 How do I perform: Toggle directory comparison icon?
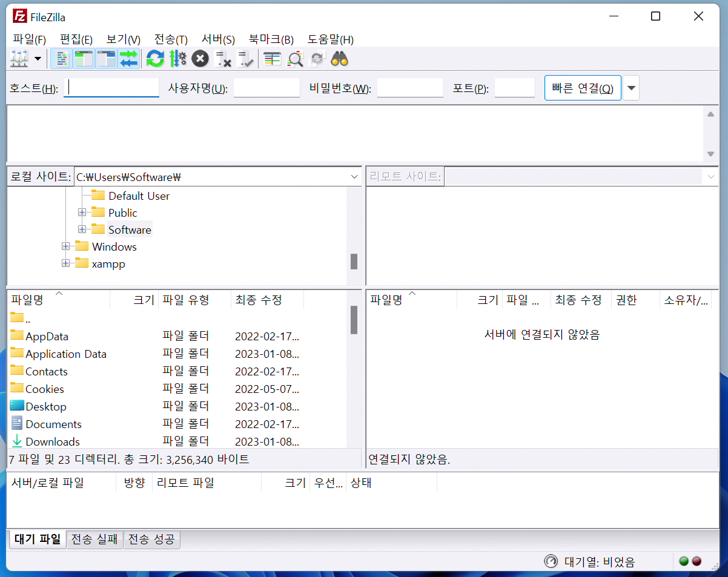[x=294, y=59]
